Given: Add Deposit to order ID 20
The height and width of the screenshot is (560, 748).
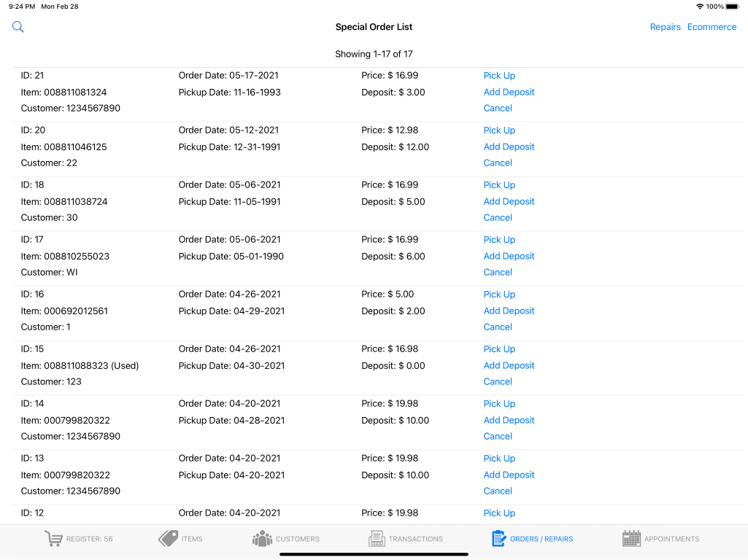Looking at the screenshot, I should 509,147.
